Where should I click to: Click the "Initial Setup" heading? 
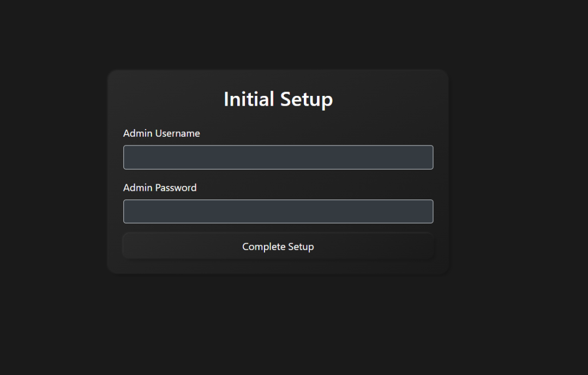pos(278,99)
